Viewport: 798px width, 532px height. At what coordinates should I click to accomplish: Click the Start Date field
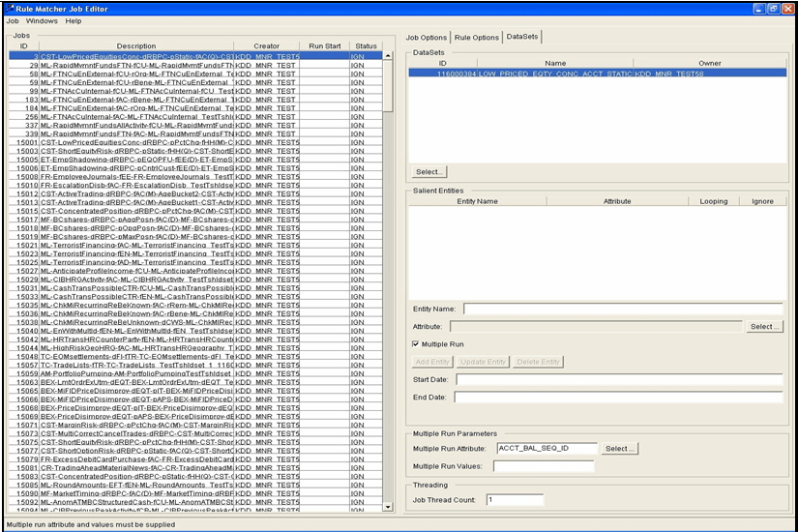[x=619, y=379]
